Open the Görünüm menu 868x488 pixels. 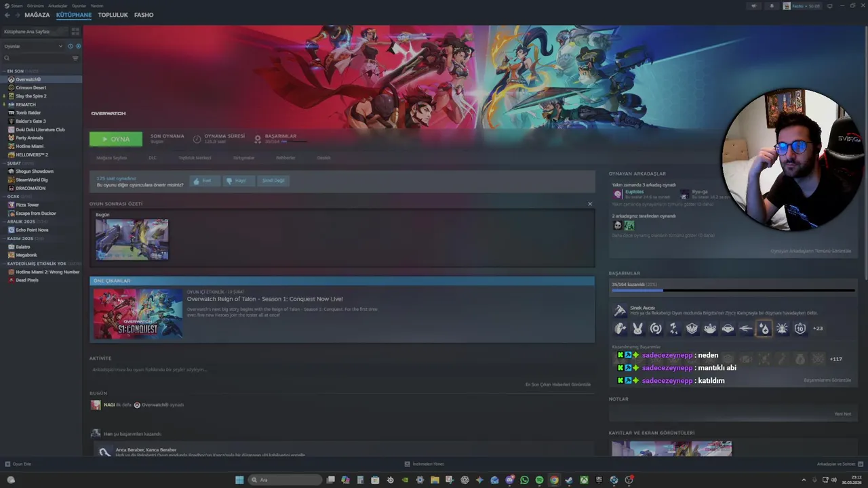(35, 5)
